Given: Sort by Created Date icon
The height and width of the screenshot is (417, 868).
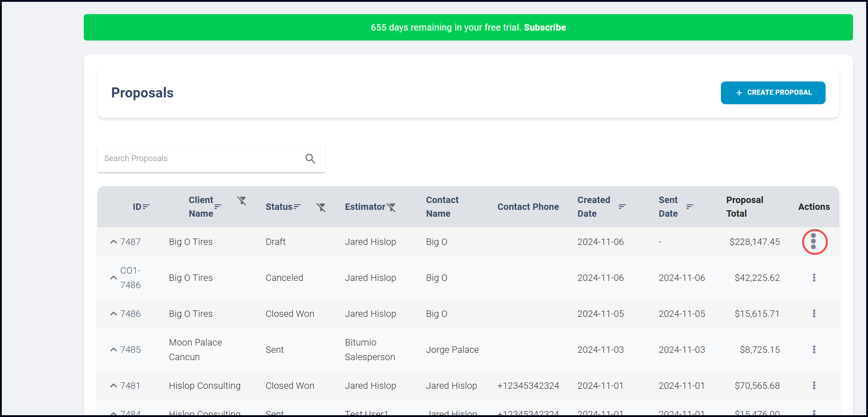Looking at the screenshot, I should tap(622, 207).
